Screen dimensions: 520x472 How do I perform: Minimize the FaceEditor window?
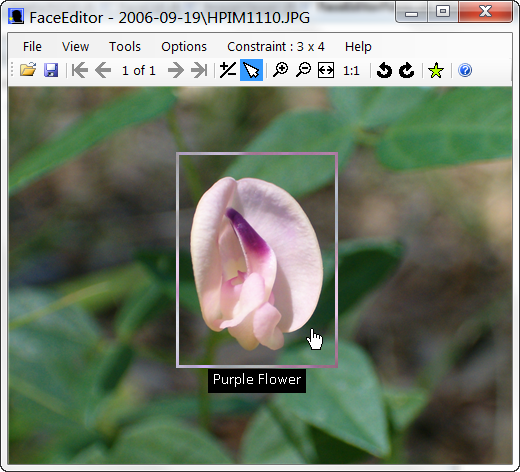[411, 13]
